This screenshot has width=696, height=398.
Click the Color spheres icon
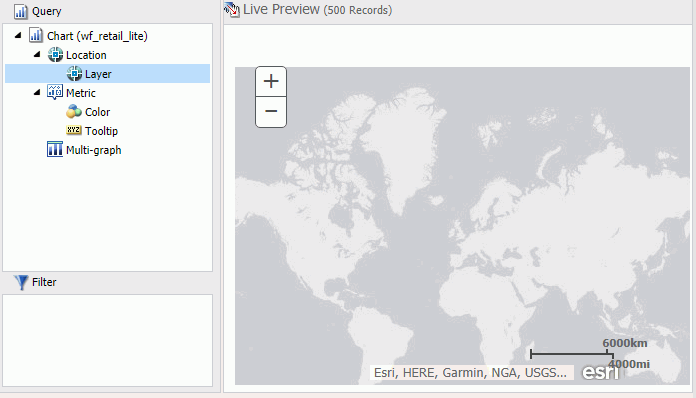click(x=74, y=111)
